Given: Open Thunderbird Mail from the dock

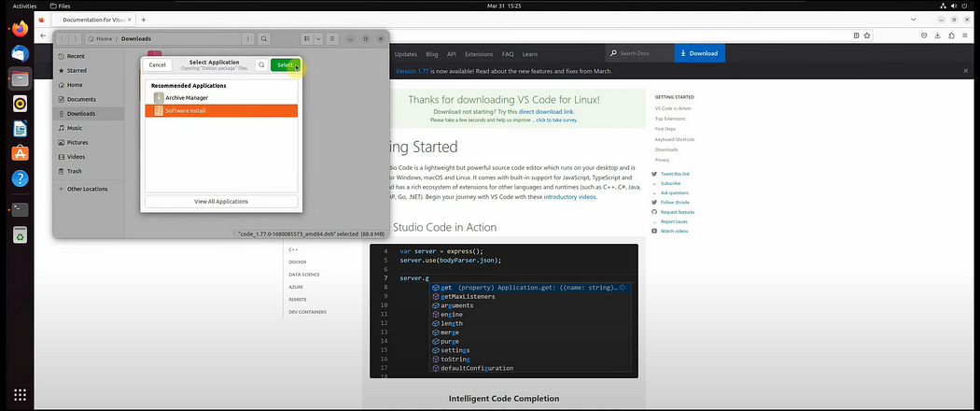Looking at the screenshot, I should [x=20, y=53].
